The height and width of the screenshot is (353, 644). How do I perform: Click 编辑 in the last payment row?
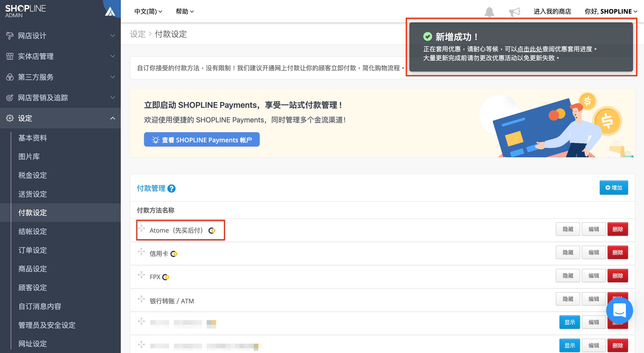[594, 345]
